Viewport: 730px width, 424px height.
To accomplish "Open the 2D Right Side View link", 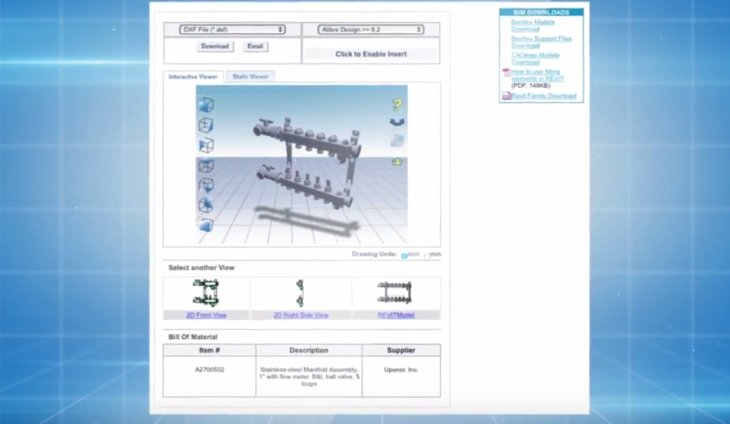I will [x=301, y=315].
